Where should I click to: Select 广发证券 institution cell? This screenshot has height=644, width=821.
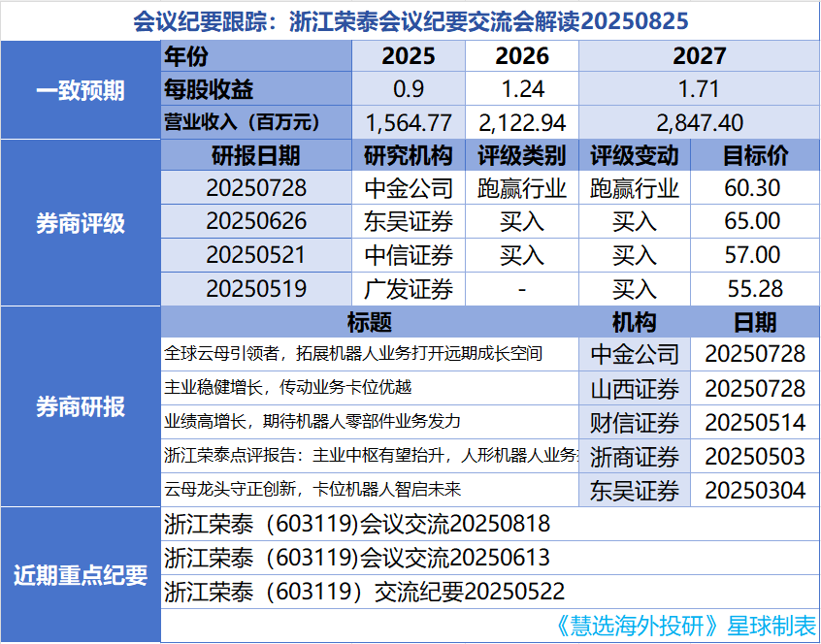[409, 289]
